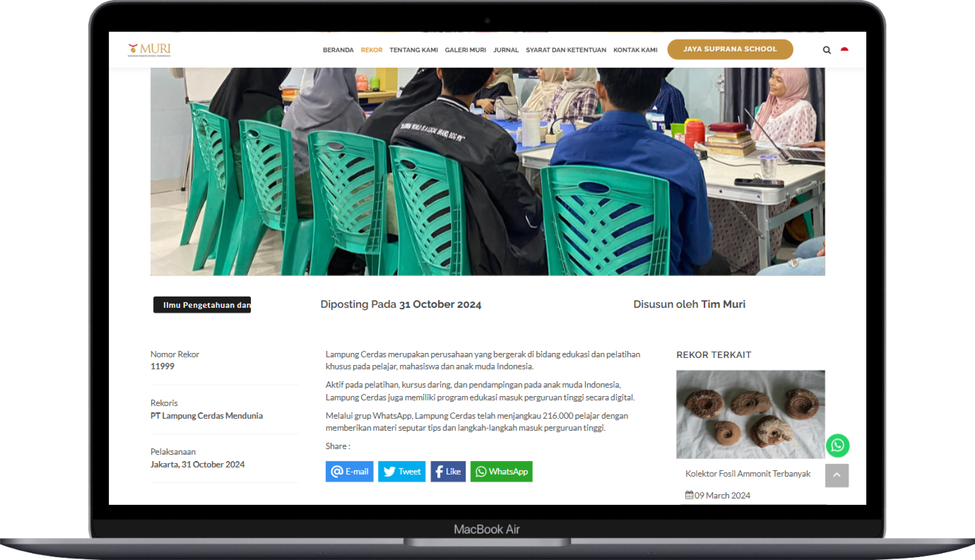Open Syarat dan Ketentuan page
The height and width of the screenshot is (560, 975).
(x=566, y=50)
